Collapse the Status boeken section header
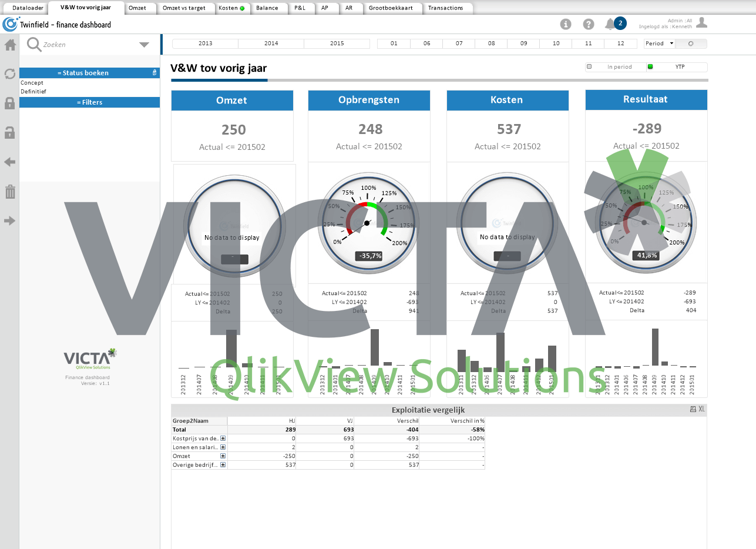Screen dimensions: 756x549 (x=89, y=73)
